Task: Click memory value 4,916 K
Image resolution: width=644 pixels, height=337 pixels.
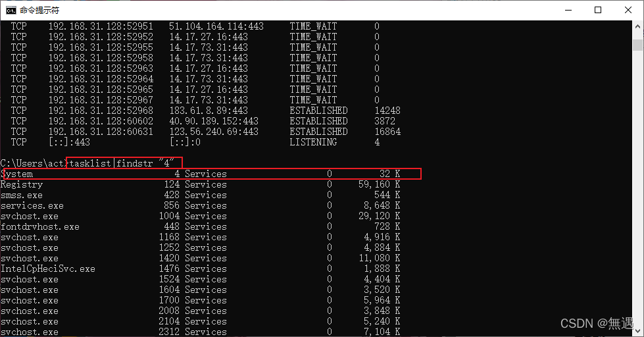Action: (x=382, y=237)
